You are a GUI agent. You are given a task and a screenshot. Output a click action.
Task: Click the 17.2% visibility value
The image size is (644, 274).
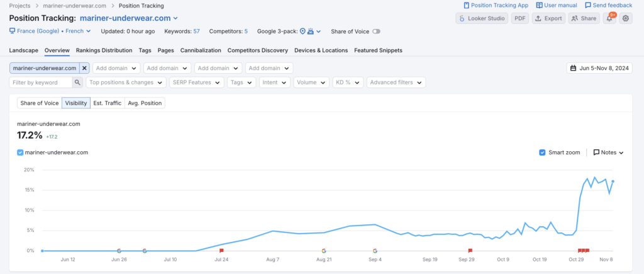click(x=30, y=135)
